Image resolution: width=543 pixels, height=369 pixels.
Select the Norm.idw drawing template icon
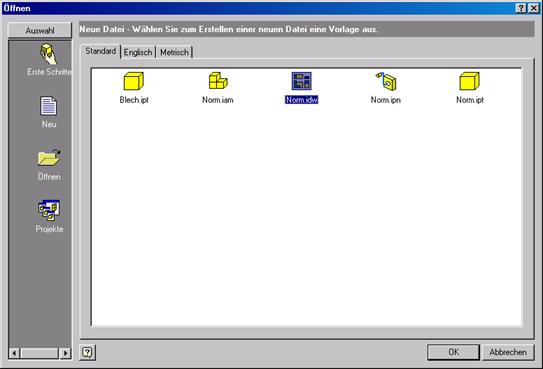click(301, 81)
